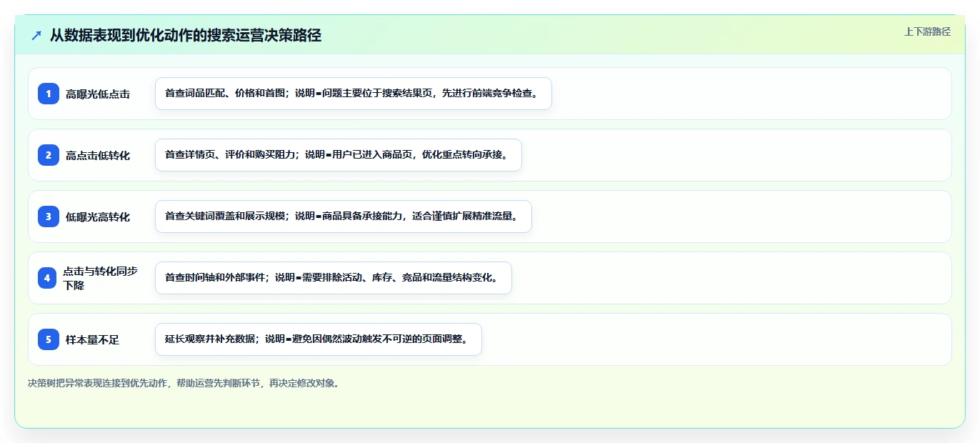Click the panel title 从数据表现到优化动作的搜索运营决策路径
The width and height of the screenshot is (980, 443).
tap(186, 35)
